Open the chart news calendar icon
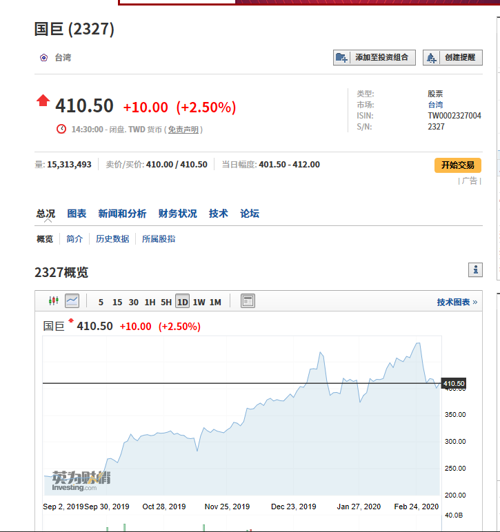This screenshot has width=500, height=532. (x=248, y=301)
